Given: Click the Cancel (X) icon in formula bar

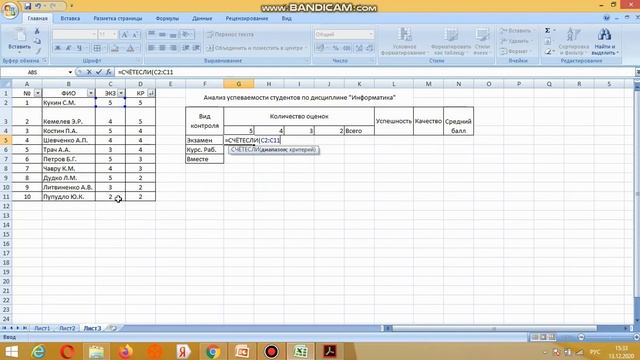Looking at the screenshot, I should pyautogui.click(x=89, y=72).
